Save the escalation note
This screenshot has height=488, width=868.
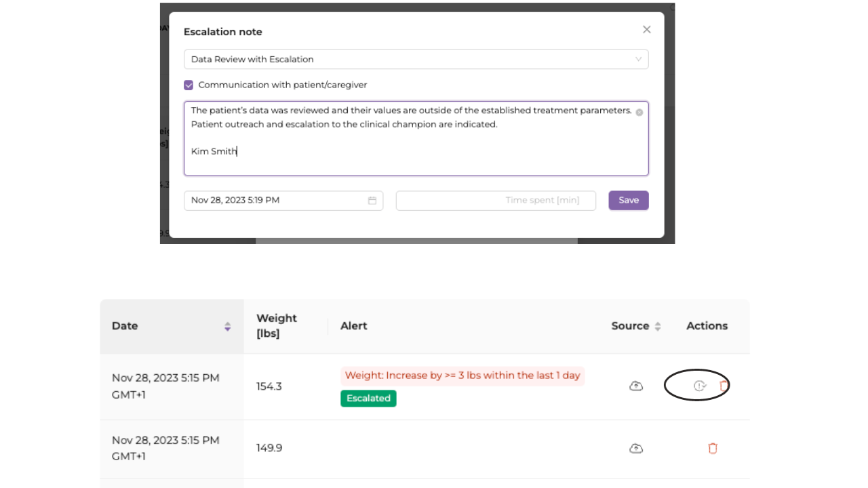[x=629, y=201]
